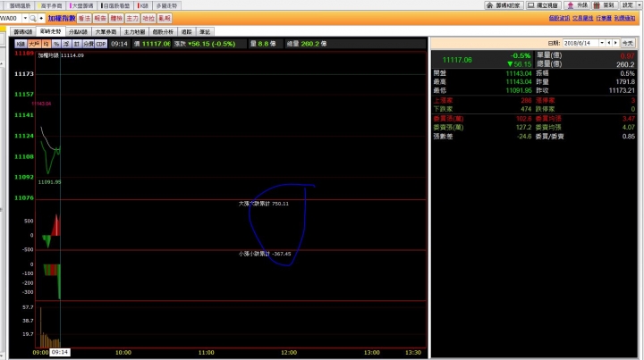Screen dimensions: 644x360
Task: Open the 行事曆 calendar link
Action: (x=604, y=19)
